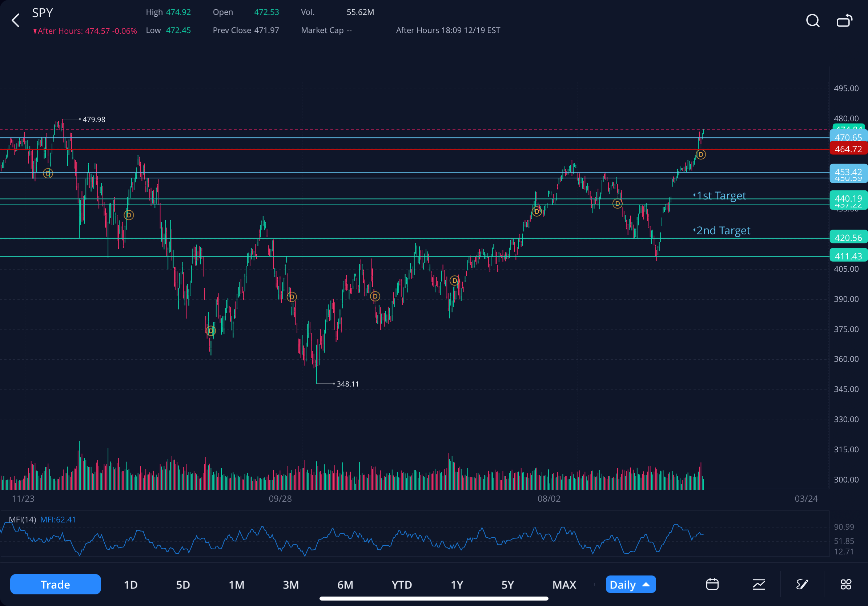Image resolution: width=868 pixels, height=606 pixels.
Task: Click the 479.98 high label
Action: pyautogui.click(x=94, y=120)
